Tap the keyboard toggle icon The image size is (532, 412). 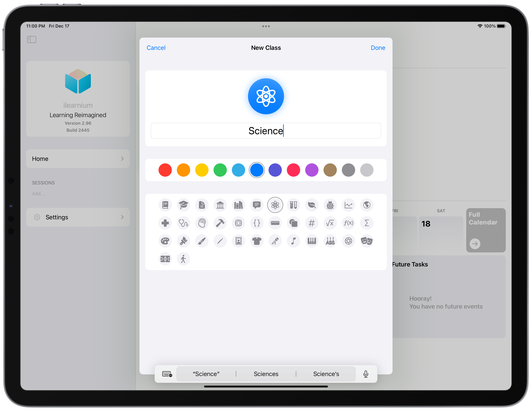(167, 374)
